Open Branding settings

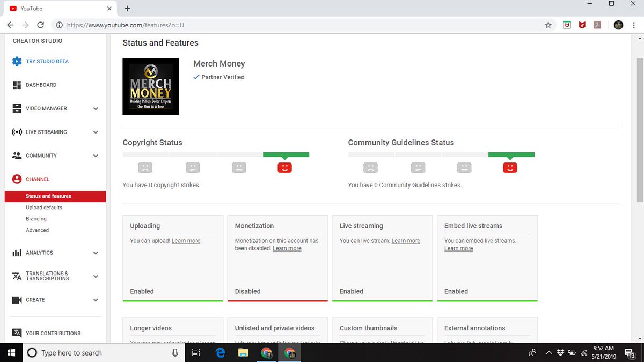coord(36,219)
